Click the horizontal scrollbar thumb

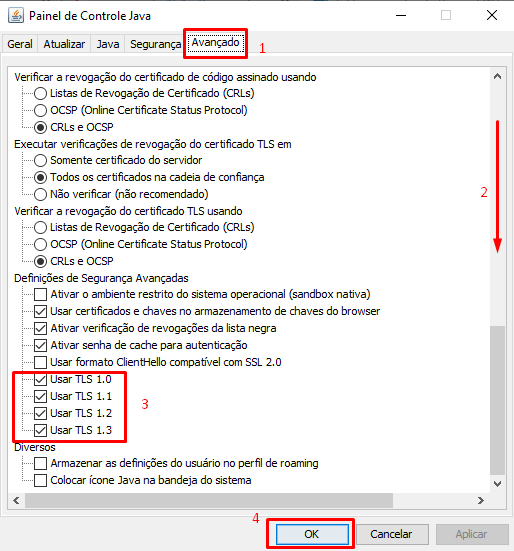(209, 500)
